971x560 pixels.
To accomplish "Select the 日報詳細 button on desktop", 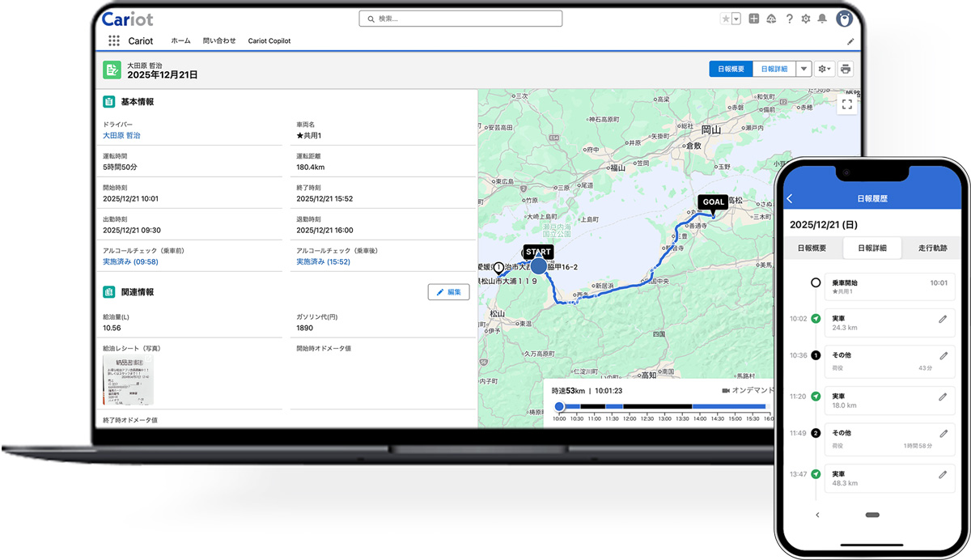I will (x=774, y=69).
